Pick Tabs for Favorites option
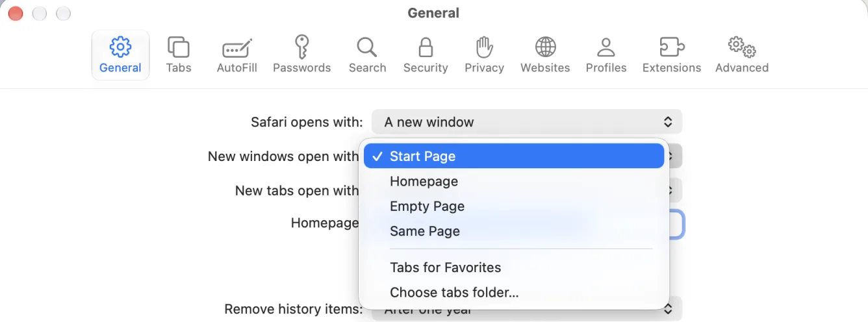 pyautogui.click(x=514, y=267)
